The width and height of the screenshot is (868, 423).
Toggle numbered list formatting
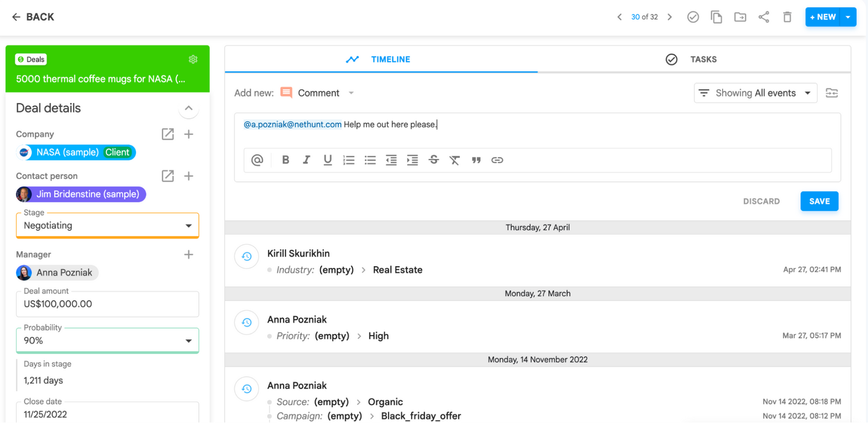click(349, 160)
